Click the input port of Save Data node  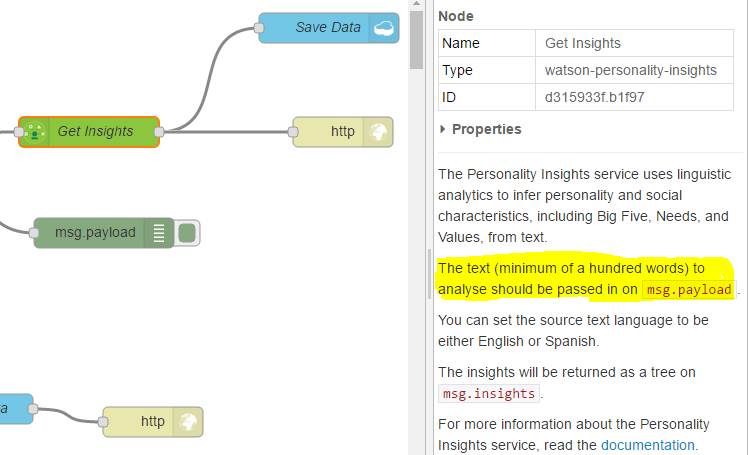point(259,28)
